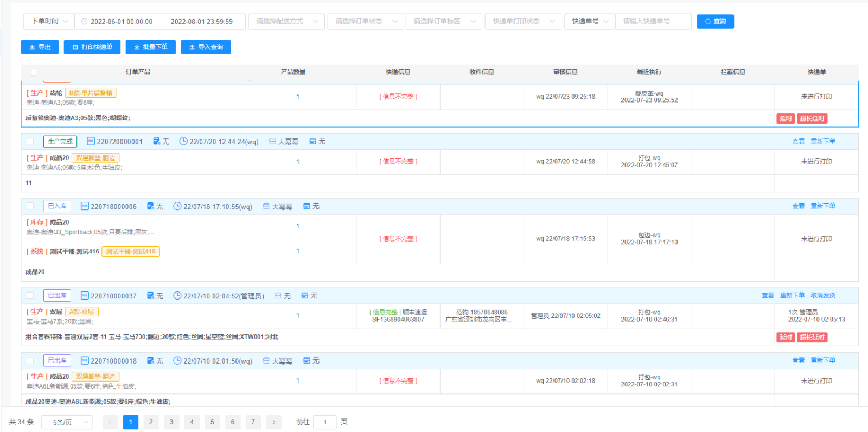Go to page 2 of results
Viewport: 868px width, 432px height.
click(x=151, y=422)
